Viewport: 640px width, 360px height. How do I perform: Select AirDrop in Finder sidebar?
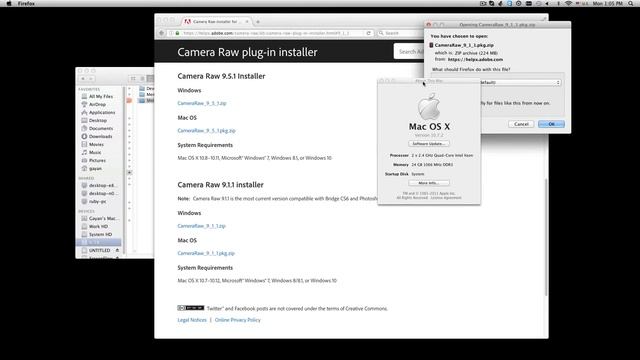(x=97, y=104)
